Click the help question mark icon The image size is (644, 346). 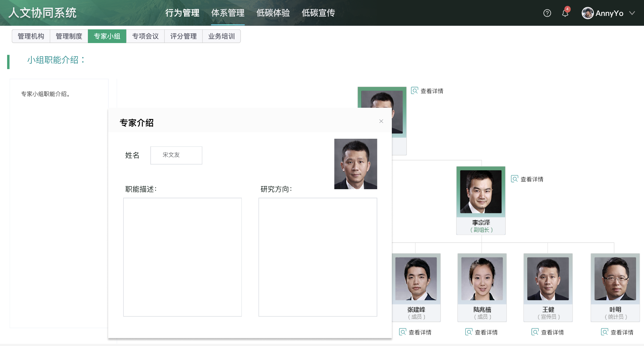[x=547, y=13]
